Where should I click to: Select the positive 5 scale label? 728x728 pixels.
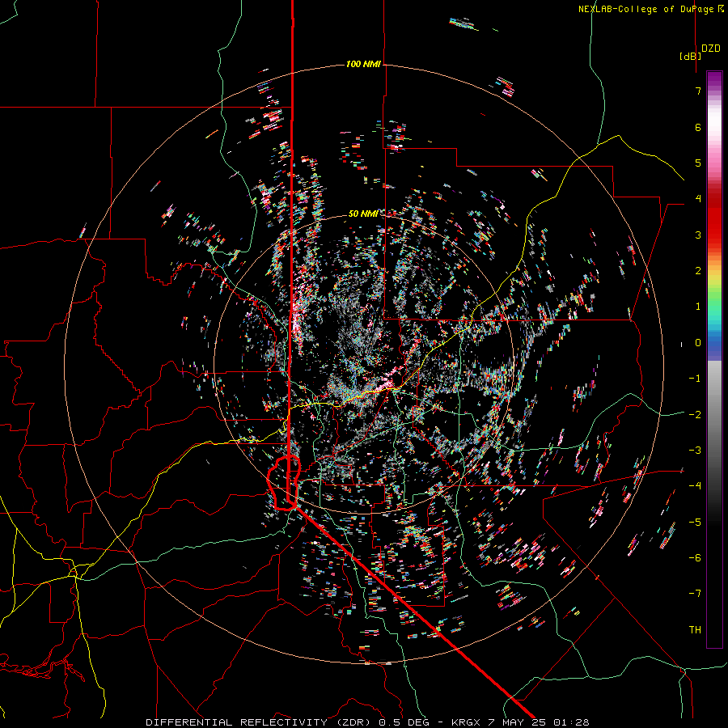pyautogui.click(x=698, y=163)
